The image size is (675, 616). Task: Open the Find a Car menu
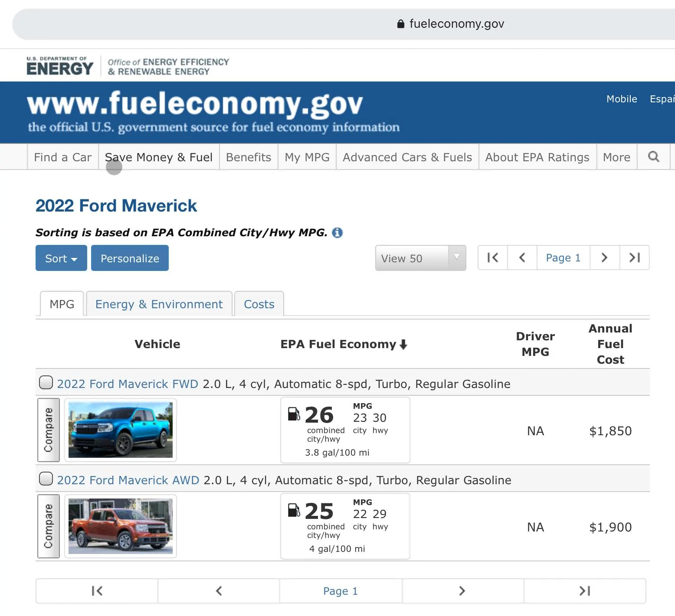coord(63,157)
